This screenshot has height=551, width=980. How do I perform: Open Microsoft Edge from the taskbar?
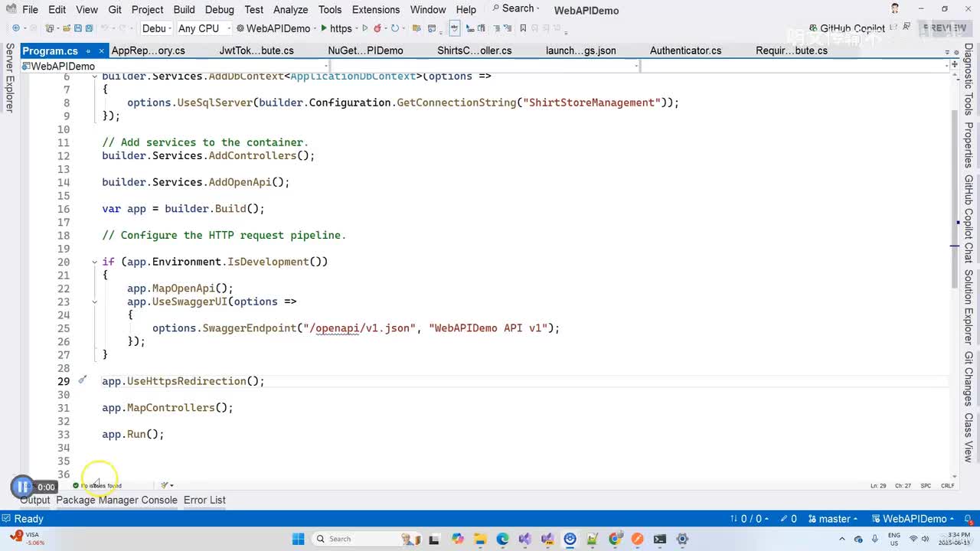click(502, 539)
